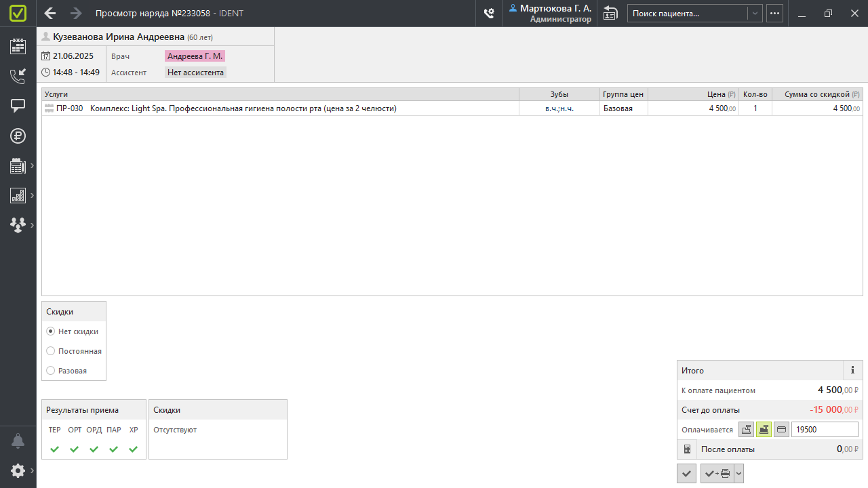Click the IDENT green checkmark logo

[18, 13]
